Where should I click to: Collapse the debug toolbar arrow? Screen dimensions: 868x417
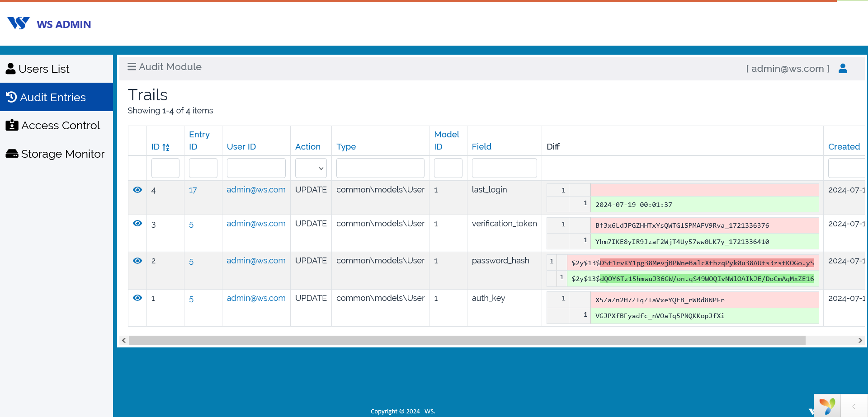coord(854,406)
